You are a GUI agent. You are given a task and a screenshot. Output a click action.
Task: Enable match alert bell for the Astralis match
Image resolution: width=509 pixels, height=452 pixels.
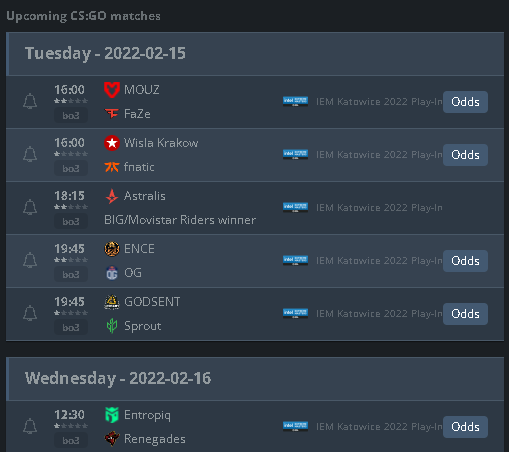pos(30,207)
